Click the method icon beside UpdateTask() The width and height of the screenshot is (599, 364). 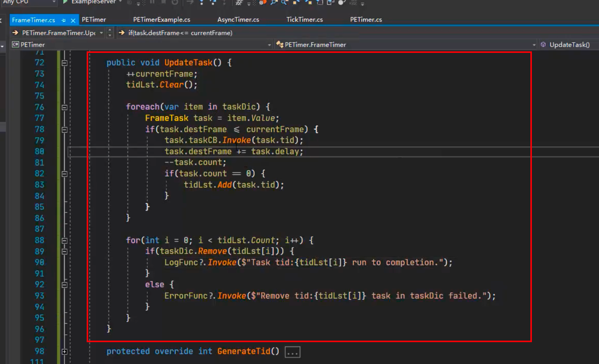[543, 44]
